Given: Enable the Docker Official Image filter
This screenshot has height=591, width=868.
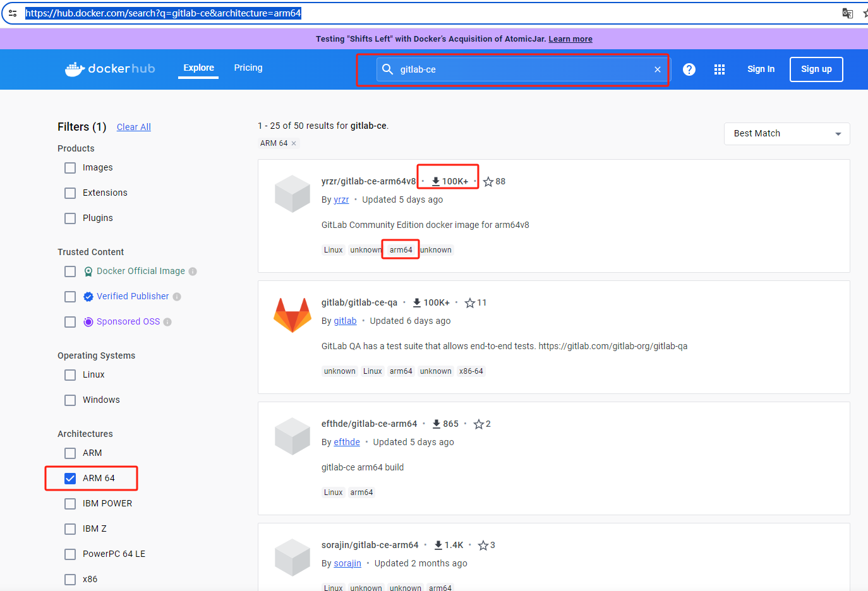Looking at the screenshot, I should pyautogui.click(x=69, y=271).
